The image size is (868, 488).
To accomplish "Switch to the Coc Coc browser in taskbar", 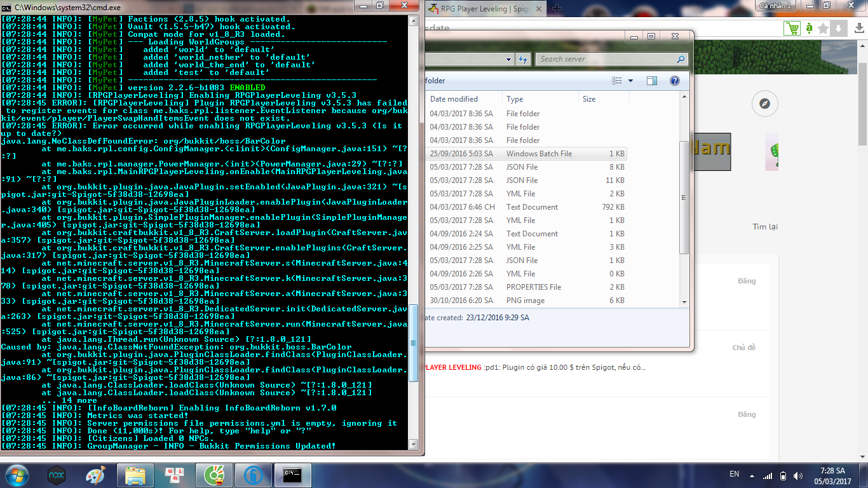I will (x=214, y=475).
